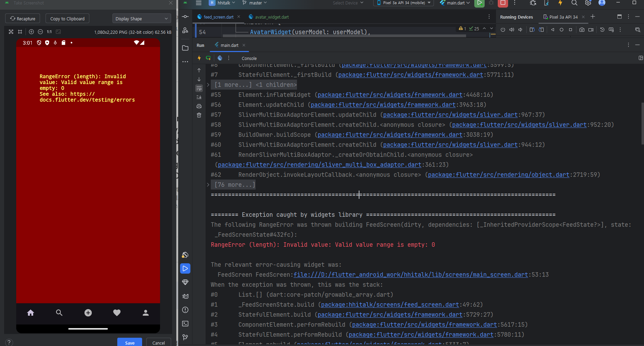Open the user account avatar

[602, 3]
